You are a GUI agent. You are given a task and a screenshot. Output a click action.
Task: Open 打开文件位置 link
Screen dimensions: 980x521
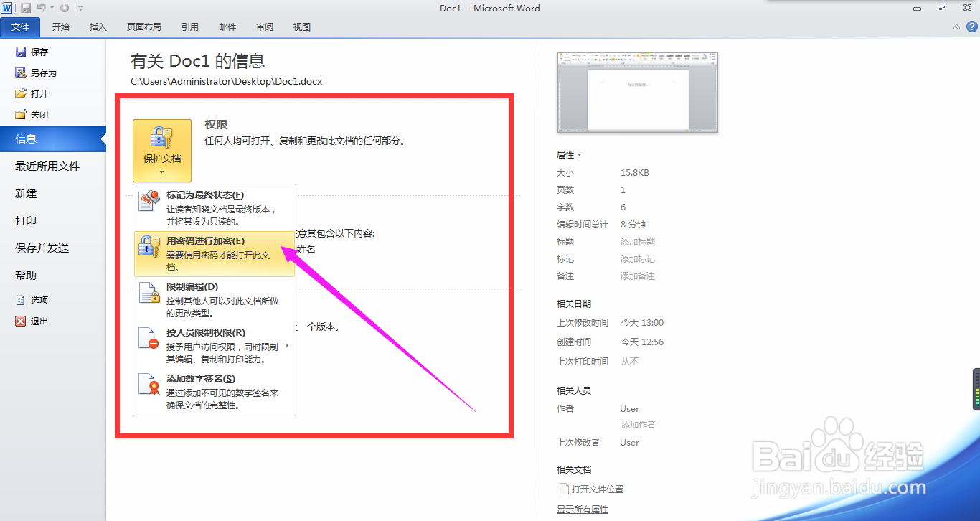(x=598, y=489)
